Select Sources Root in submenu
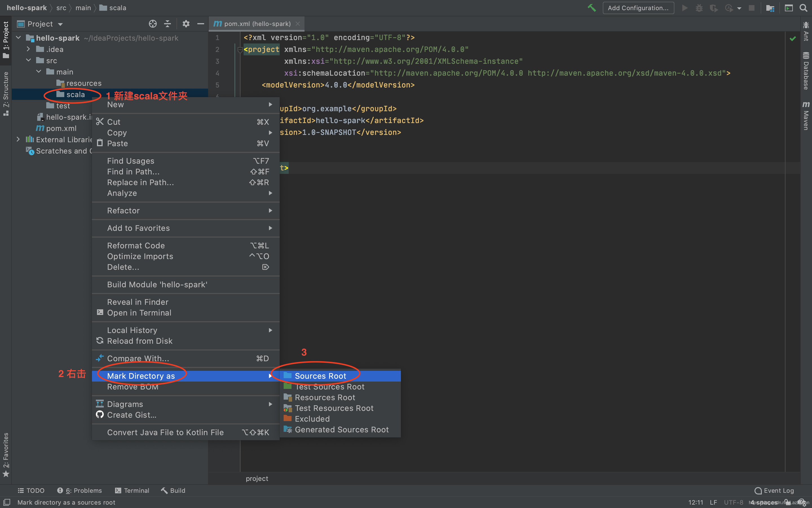This screenshot has height=508, width=812. pos(340,376)
